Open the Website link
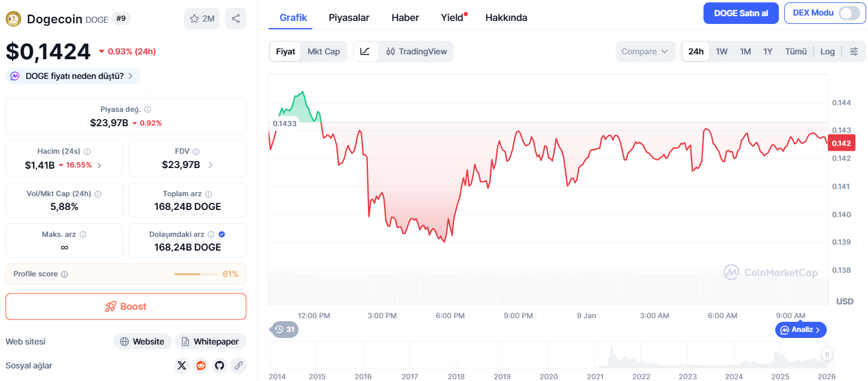 tap(142, 342)
